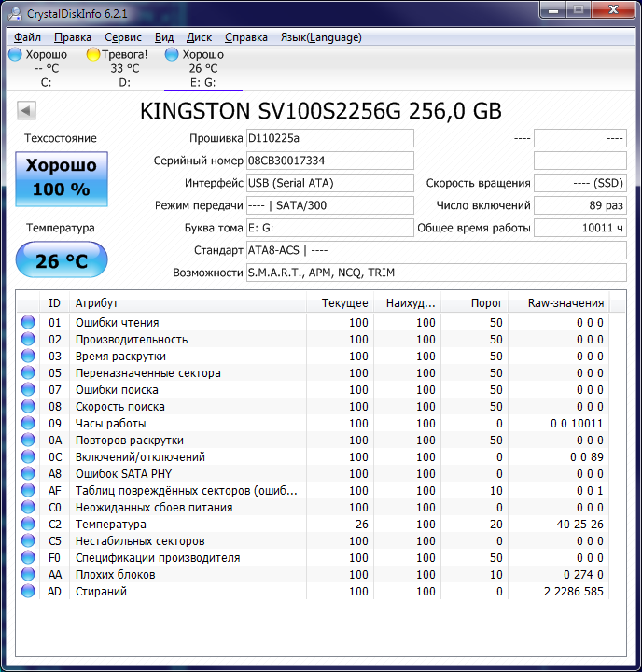Click status icon of C5 Нестабильных секторов
The width and height of the screenshot is (642, 672).
pyautogui.click(x=28, y=540)
